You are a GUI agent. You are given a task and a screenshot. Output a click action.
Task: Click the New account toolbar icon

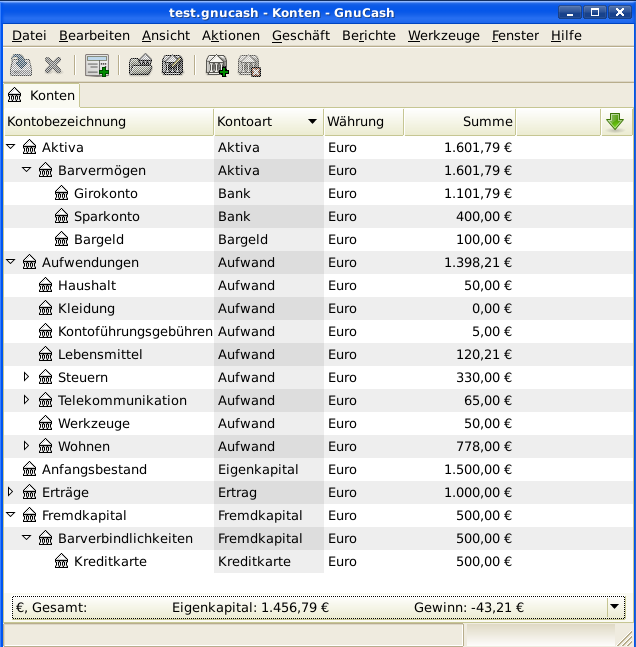tap(216, 66)
